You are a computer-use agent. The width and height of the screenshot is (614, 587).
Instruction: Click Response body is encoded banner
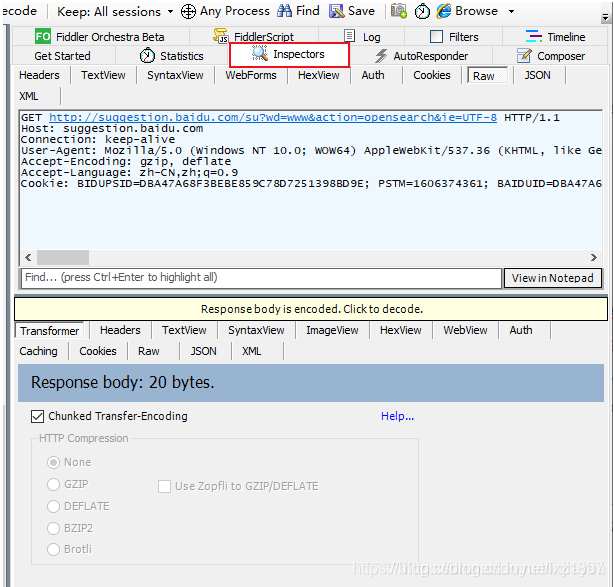[311, 309]
